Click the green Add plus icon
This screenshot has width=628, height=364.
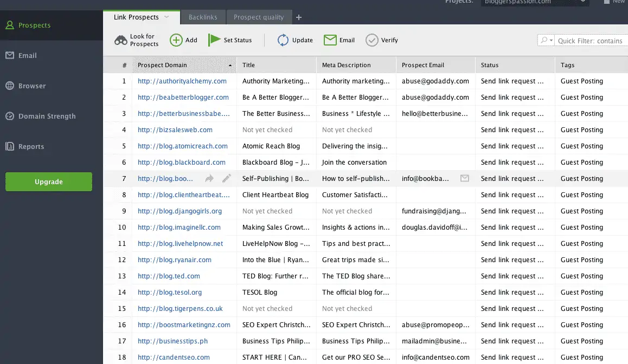click(x=176, y=40)
